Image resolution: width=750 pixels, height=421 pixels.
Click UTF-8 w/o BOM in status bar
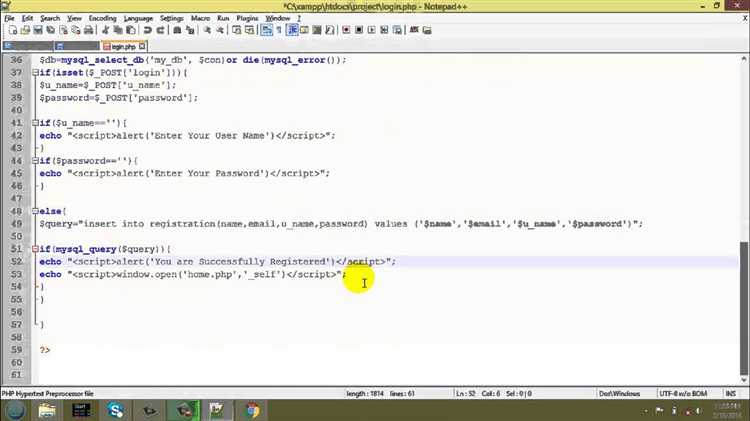(683, 394)
